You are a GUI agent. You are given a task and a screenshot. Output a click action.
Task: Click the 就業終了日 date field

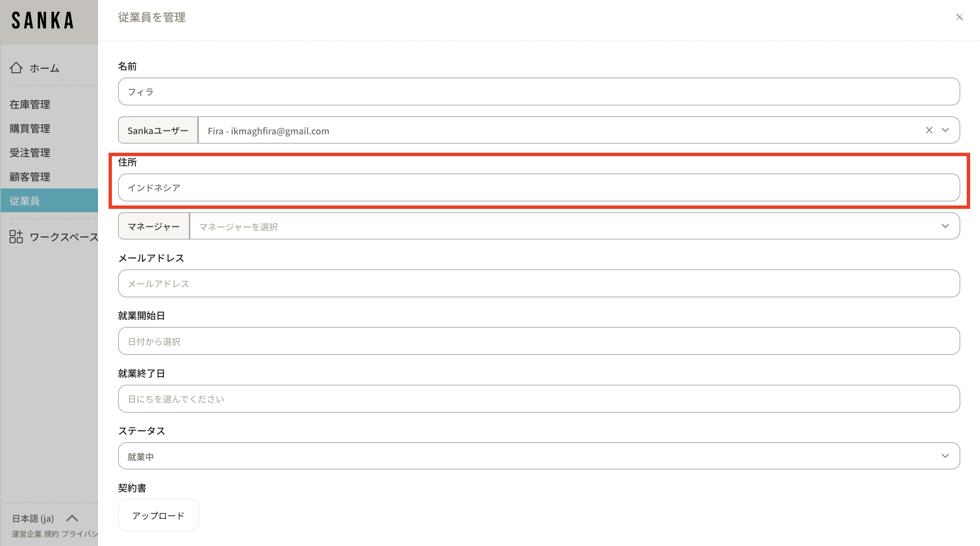coord(539,399)
